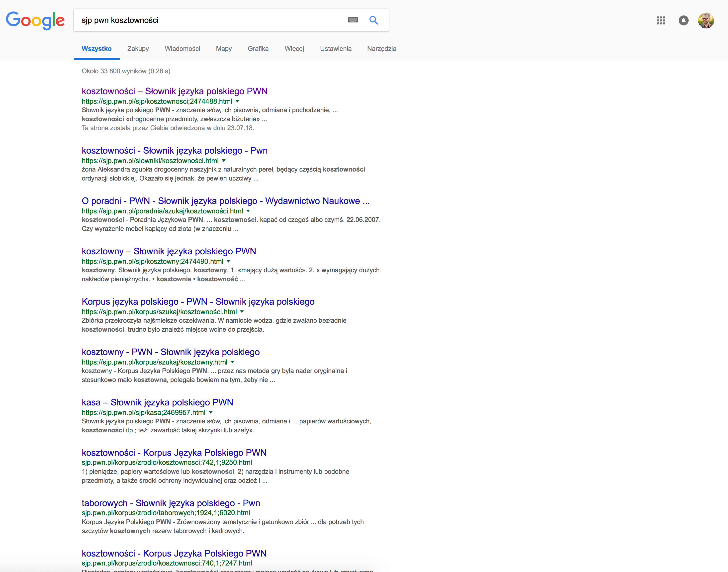728x572 pixels.
Task: Click the Google logo
Action: point(35,20)
